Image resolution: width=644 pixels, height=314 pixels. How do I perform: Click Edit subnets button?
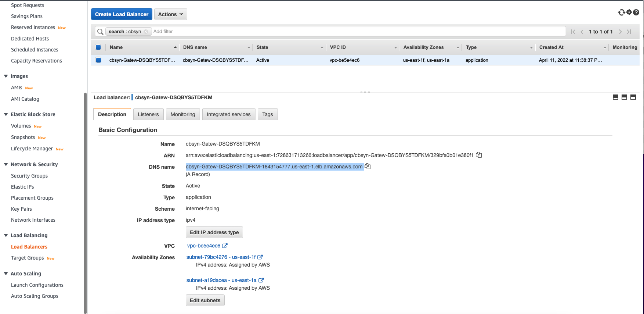click(205, 300)
